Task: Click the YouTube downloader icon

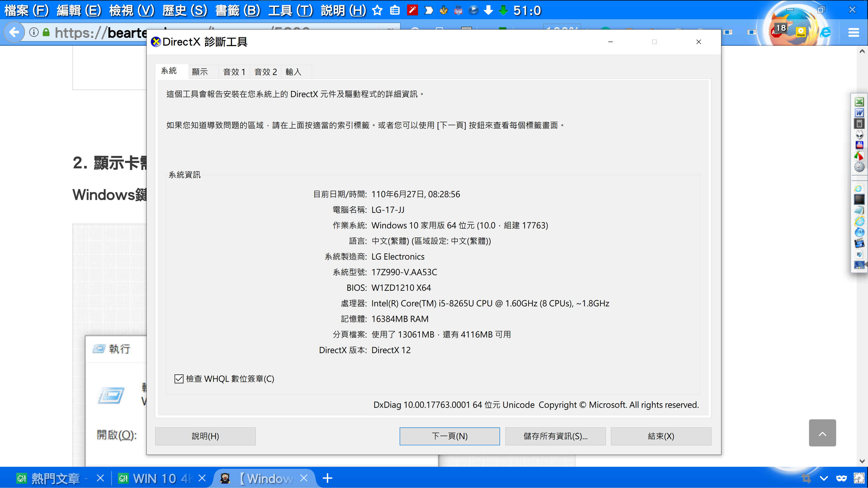Action: click(x=458, y=10)
